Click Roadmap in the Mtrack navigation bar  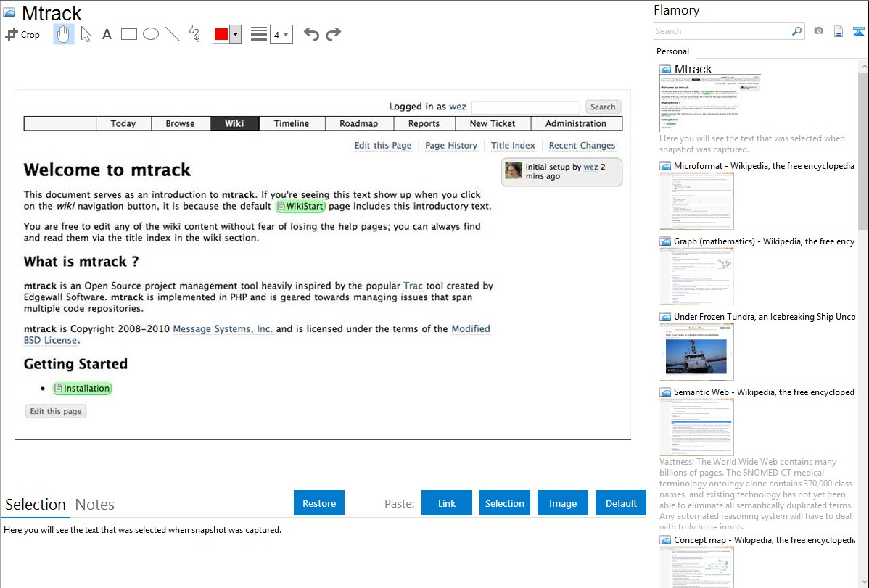[x=358, y=123]
